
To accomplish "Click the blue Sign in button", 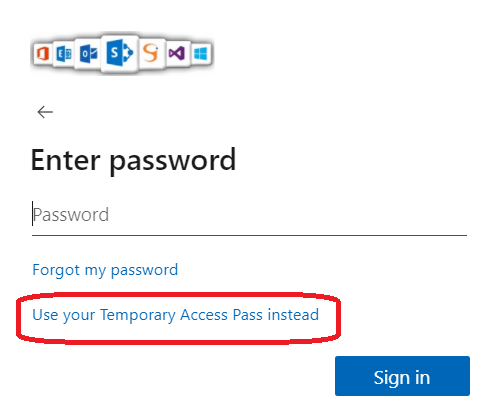I will (402, 376).
